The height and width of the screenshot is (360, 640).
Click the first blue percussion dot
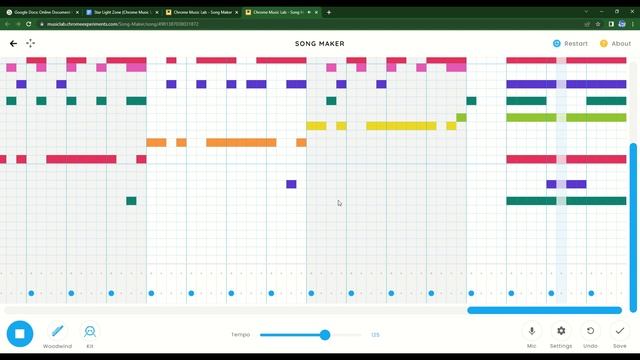coord(31,293)
